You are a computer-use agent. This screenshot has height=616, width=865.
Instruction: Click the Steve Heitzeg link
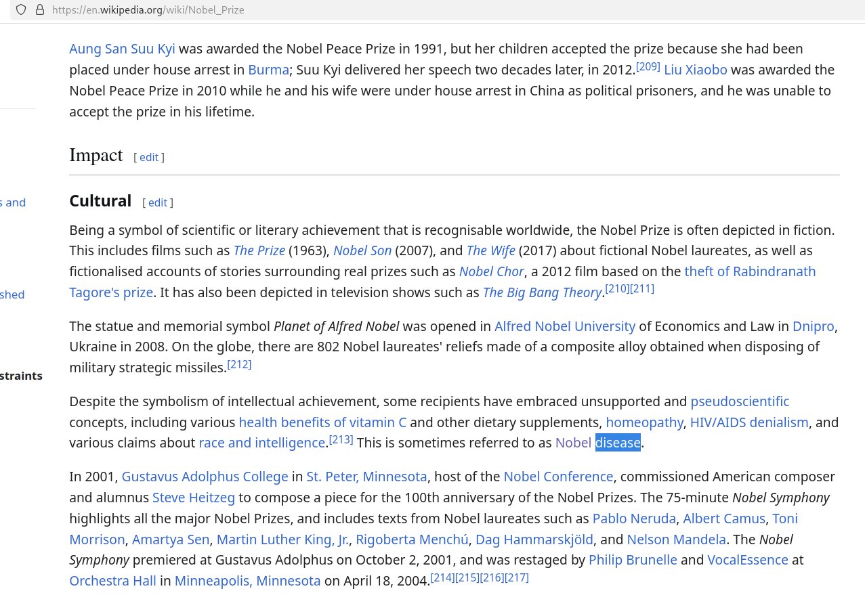(193, 498)
